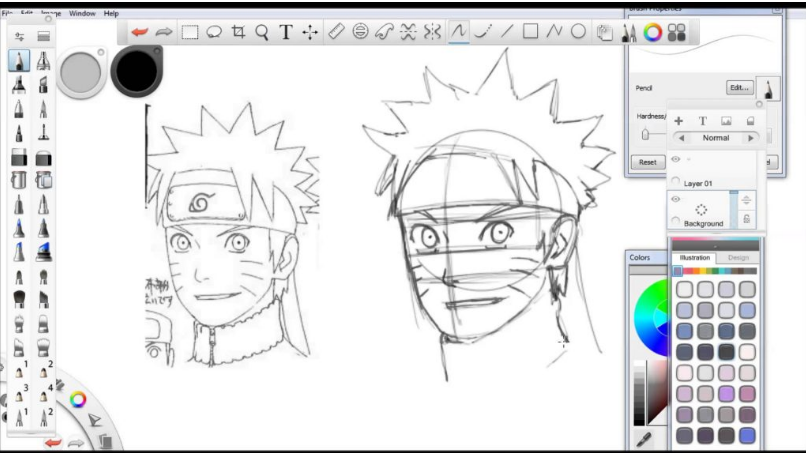Pick the eyedropper color picker tool
Screen dimensions: 806x453
644,439
